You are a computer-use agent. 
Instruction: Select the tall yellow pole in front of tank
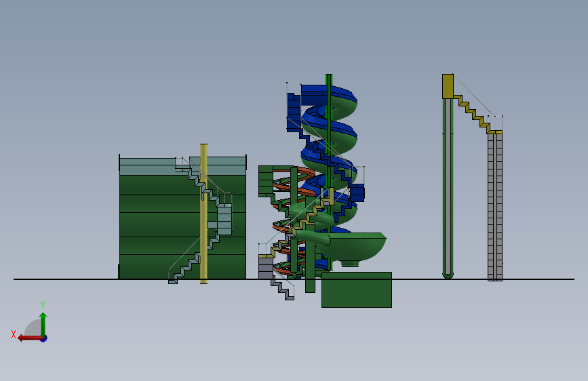tap(203, 214)
